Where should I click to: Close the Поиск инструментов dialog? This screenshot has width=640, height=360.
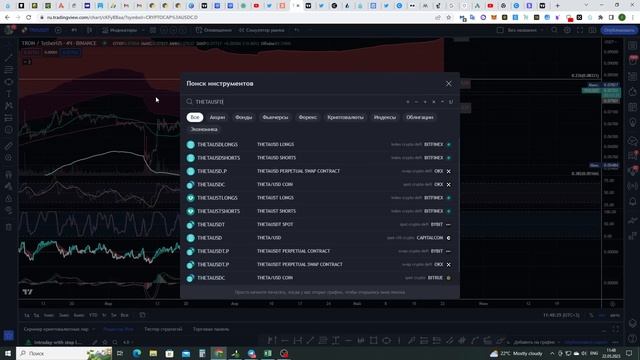[x=449, y=84]
